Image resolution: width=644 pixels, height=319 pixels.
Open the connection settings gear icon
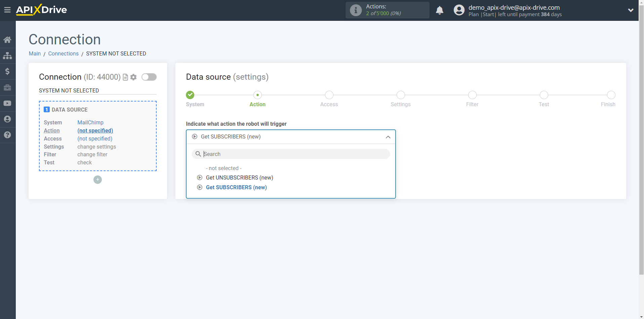point(133,77)
